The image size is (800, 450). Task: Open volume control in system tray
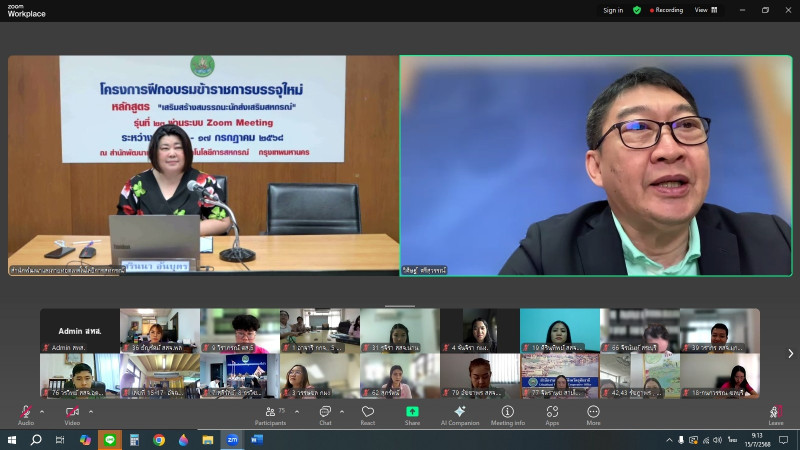coord(718,440)
